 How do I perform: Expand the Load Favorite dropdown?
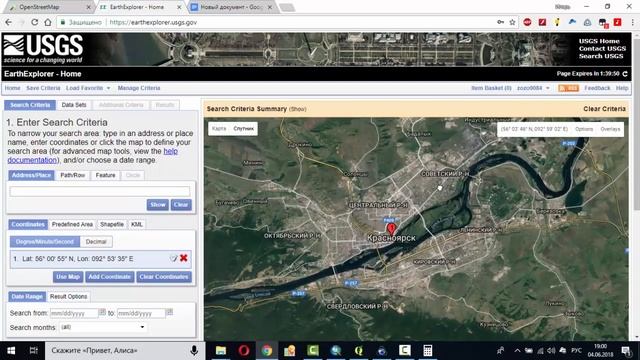coord(88,88)
